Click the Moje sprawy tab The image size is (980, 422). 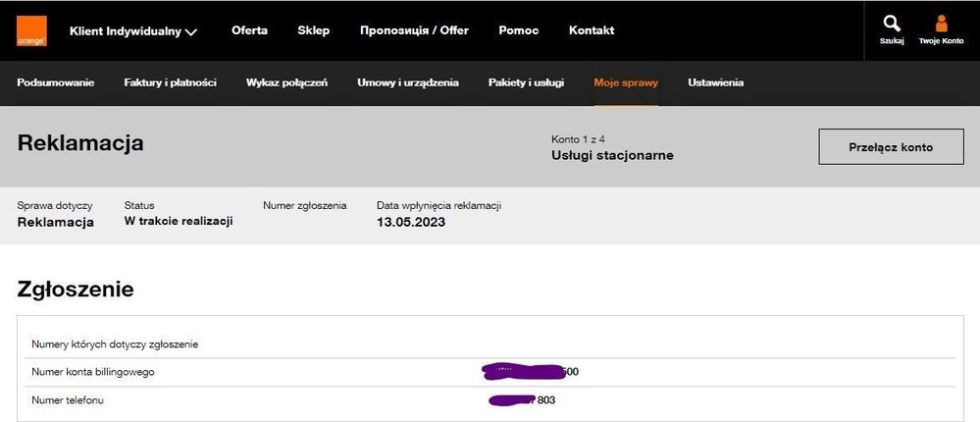coord(626,82)
